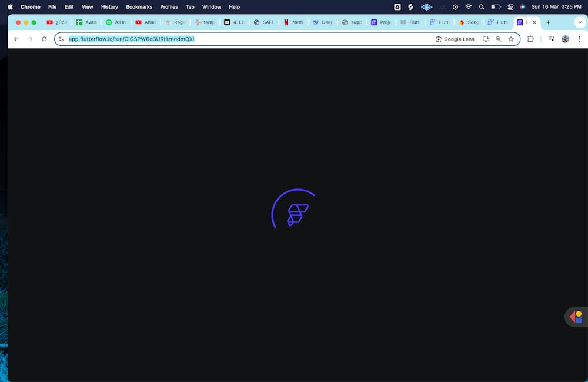This screenshot has height=382, width=588.
Task: Open the tab search dropdown chevron
Action: tap(580, 22)
